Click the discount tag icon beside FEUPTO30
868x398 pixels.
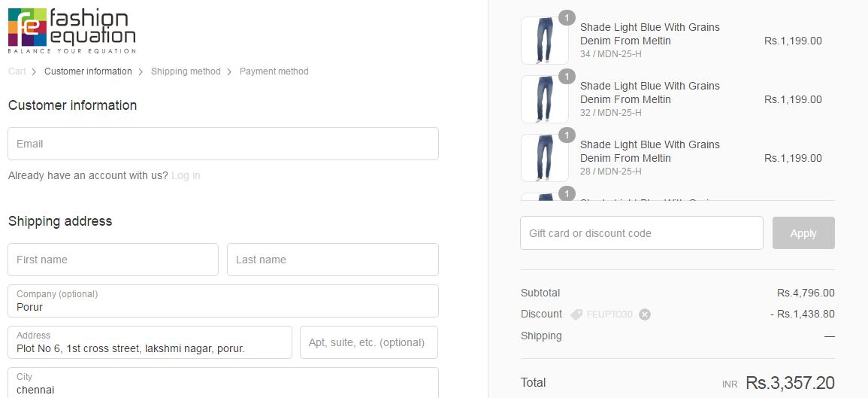pyautogui.click(x=576, y=314)
